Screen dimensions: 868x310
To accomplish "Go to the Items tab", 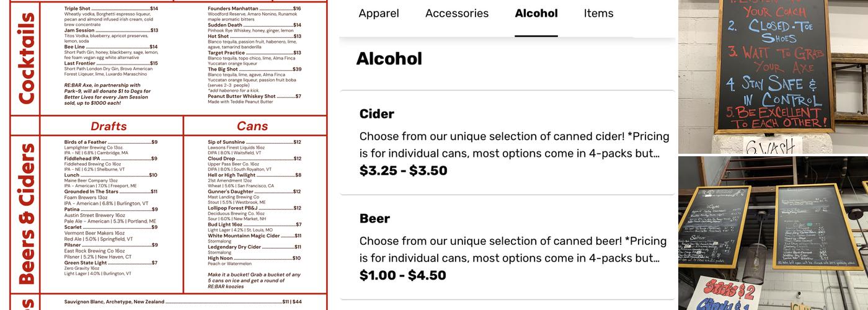I will coord(598,14).
